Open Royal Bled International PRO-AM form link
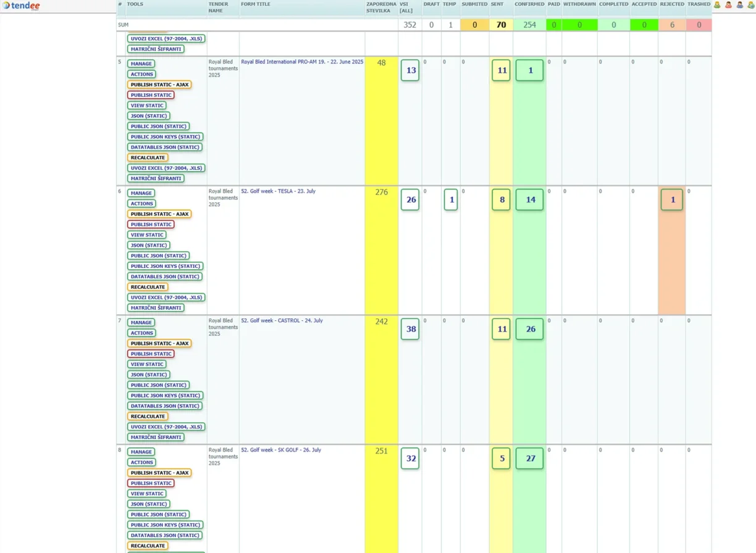This screenshot has height=553, width=756. (x=302, y=62)
